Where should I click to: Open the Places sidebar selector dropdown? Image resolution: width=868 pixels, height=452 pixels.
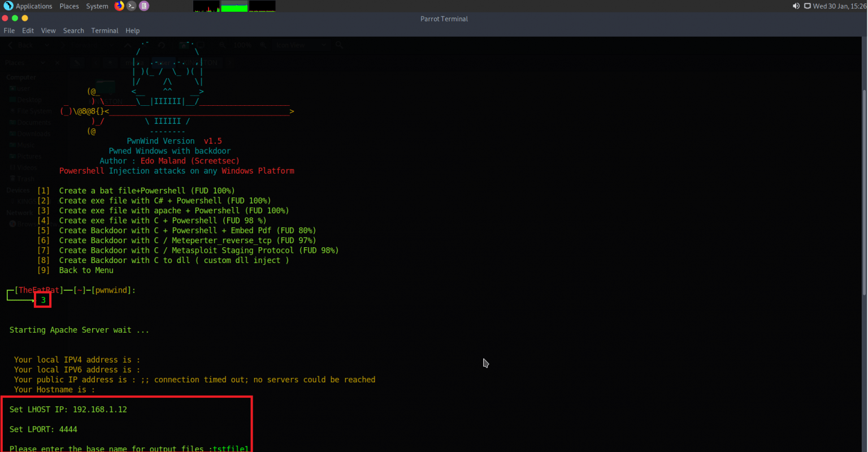tap(44, 62)
